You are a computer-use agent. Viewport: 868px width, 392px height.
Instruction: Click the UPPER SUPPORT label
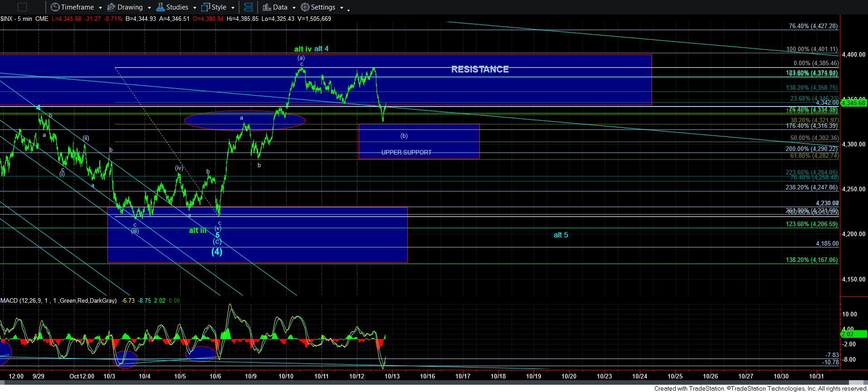tap(406, 152)
